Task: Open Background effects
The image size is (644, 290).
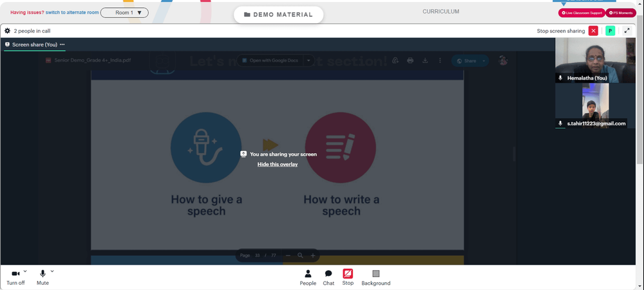Action: (x=376, y=278)
